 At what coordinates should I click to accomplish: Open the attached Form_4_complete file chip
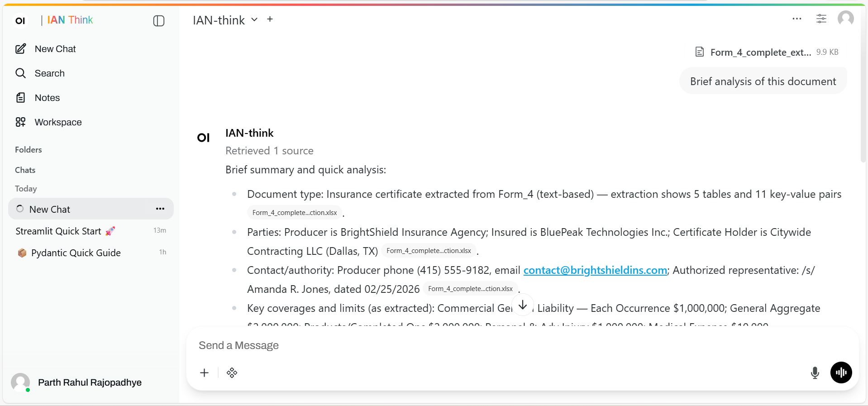[766, 52]
